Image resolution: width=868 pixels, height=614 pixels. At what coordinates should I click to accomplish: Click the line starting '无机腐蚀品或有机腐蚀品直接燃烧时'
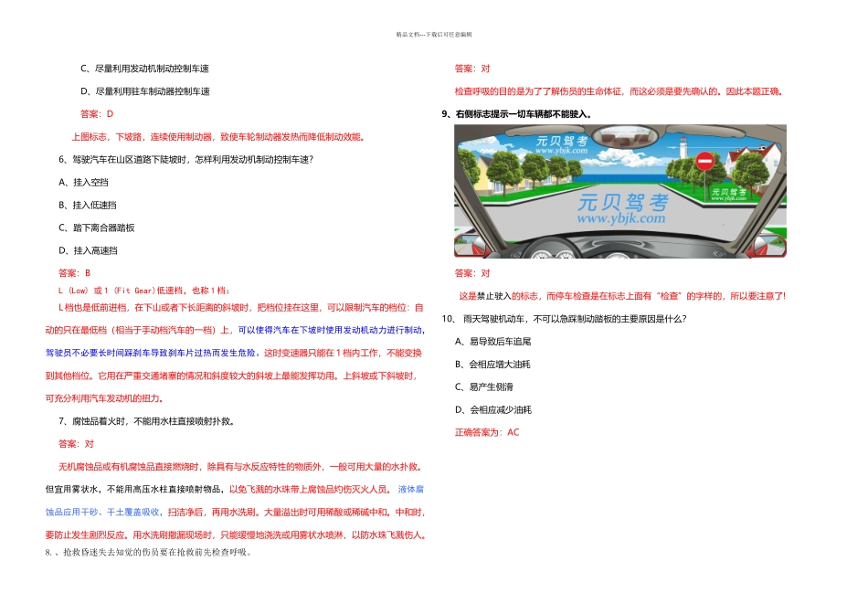tap(242, 467)
